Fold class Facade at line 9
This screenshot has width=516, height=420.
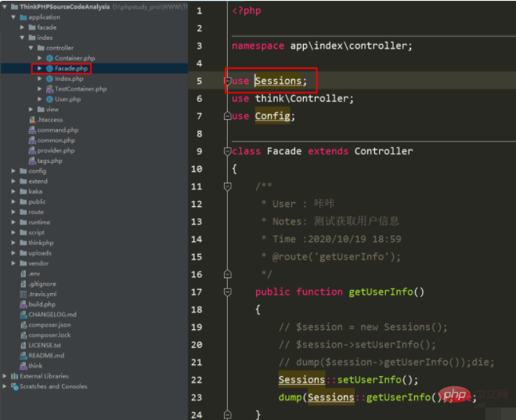coord(227,151)
